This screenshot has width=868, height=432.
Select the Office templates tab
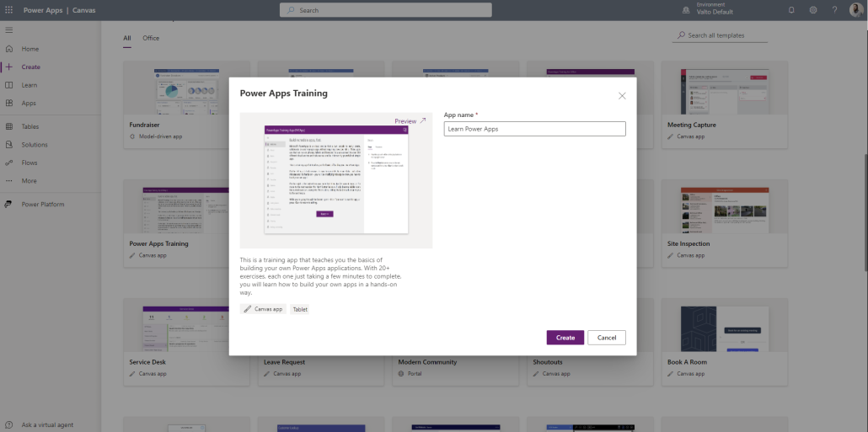pyautogui.click(x=151, y=38)
